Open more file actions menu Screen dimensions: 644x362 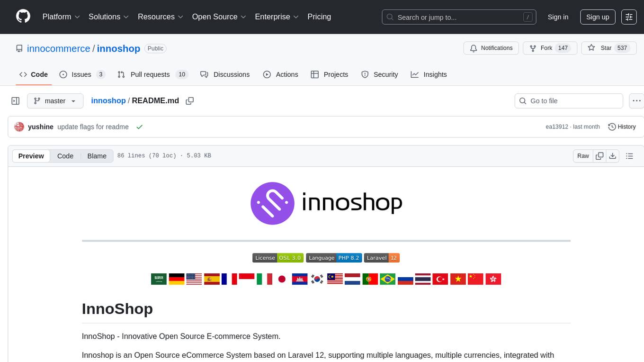click(x=637, y=101)
